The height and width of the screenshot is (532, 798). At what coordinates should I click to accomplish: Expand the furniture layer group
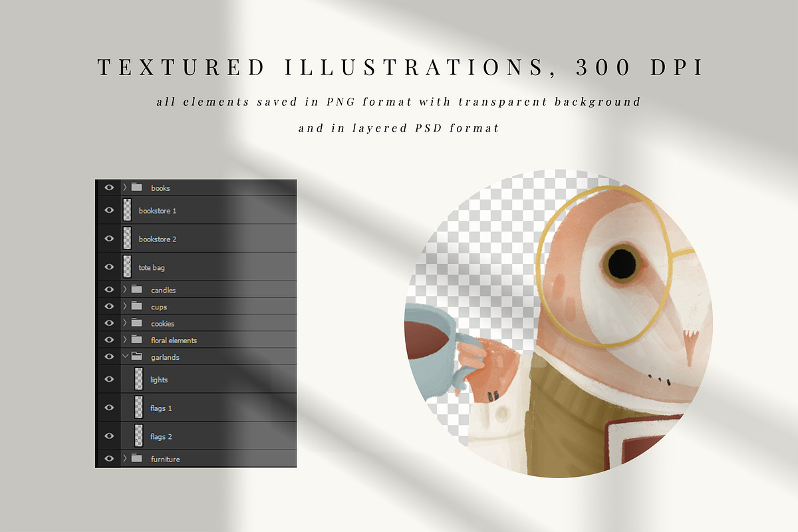click(x=124, y=458)
